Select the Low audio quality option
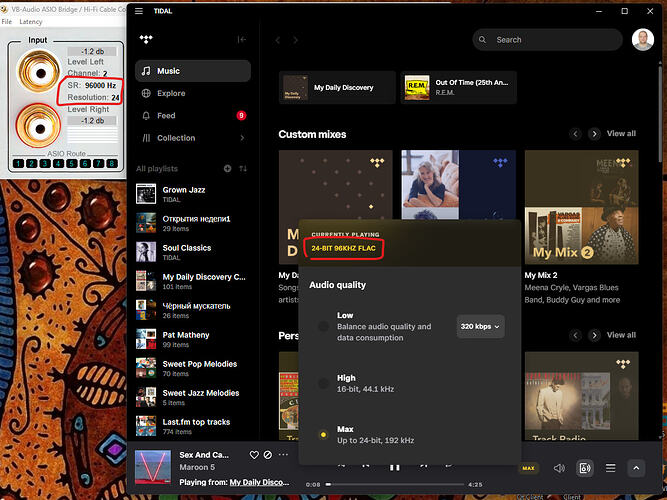 [323, 326]
